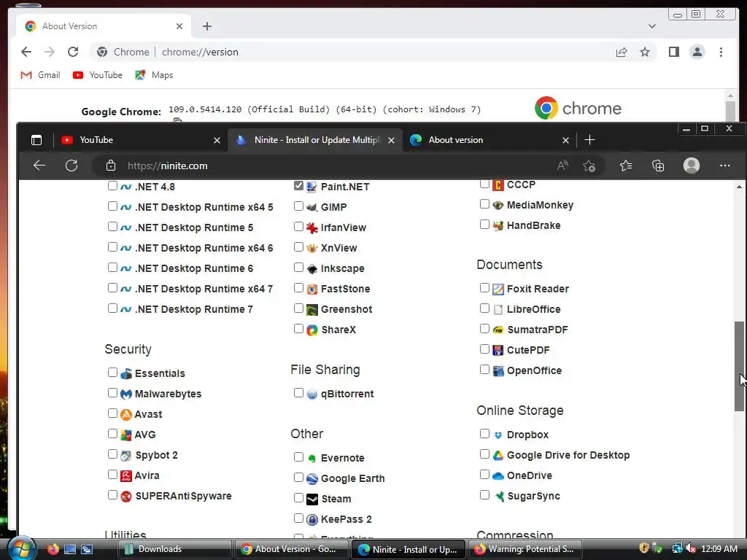The height and width of the screenshot is (560, 747).
Task: Open Edge favorites list icon
Action: tap(625, 166)
